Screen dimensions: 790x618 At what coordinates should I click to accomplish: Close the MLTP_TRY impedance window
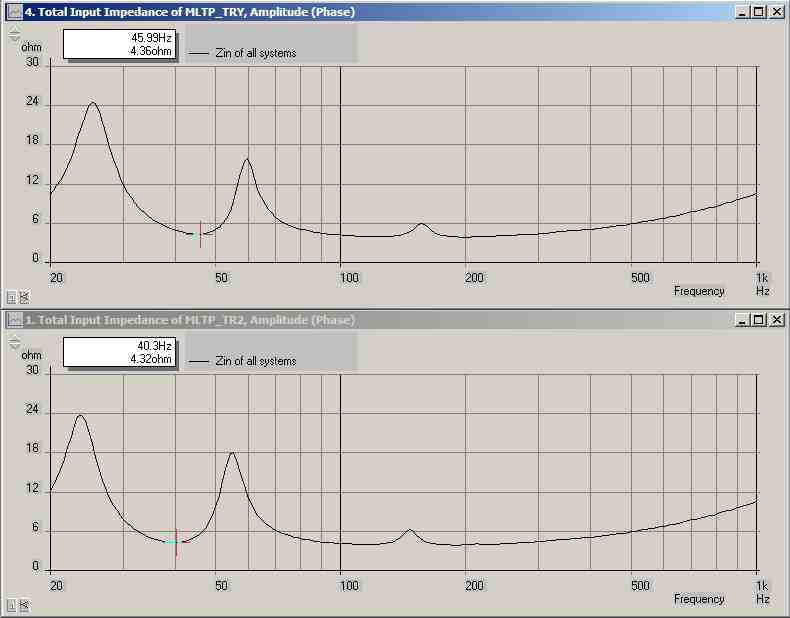click(777, 12)
